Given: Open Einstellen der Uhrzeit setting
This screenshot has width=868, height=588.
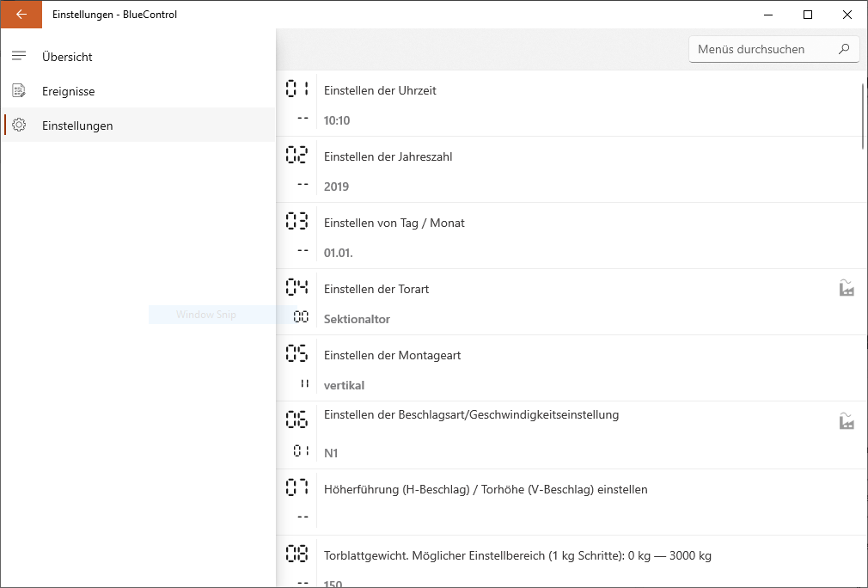Looking at the screenshot, I should pos(570,103).
